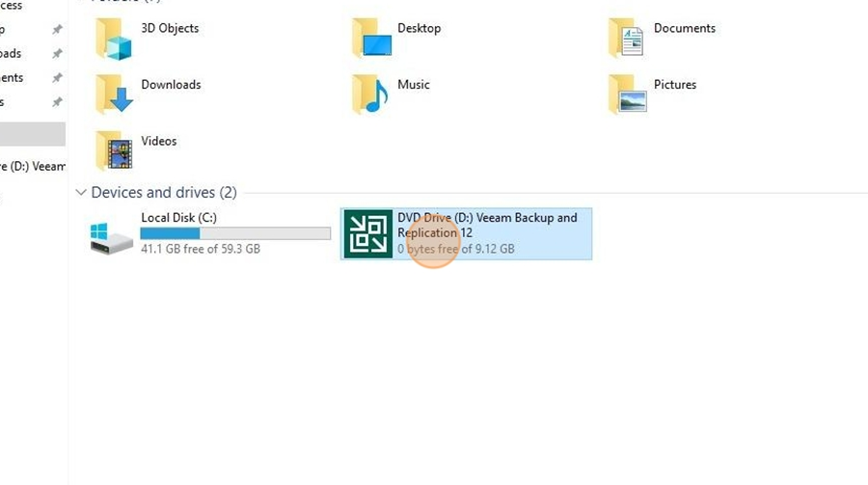Click the 'Documents' folder label
The height and width of the screenshot is (485, 868).
(684, 28)
